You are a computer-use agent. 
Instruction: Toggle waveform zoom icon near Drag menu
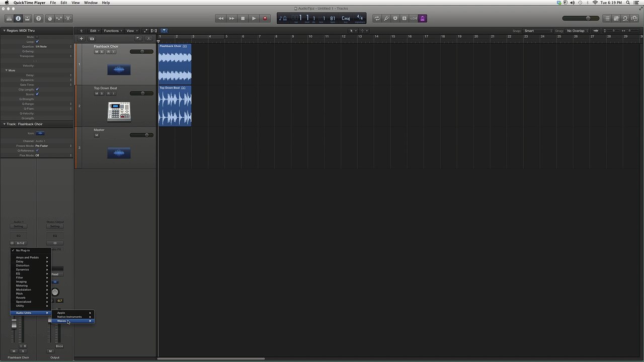click(596, 31)
